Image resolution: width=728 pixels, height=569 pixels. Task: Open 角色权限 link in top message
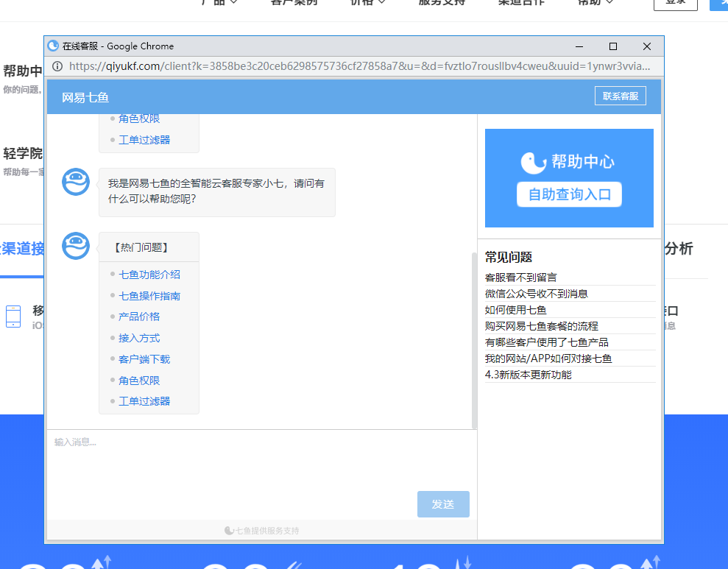(x=139, y=119)
